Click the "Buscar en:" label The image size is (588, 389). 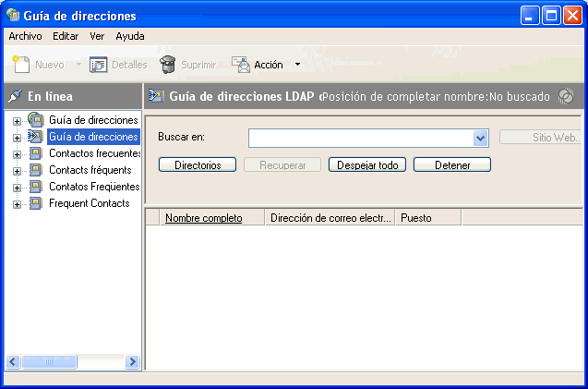tap(181, 137)
